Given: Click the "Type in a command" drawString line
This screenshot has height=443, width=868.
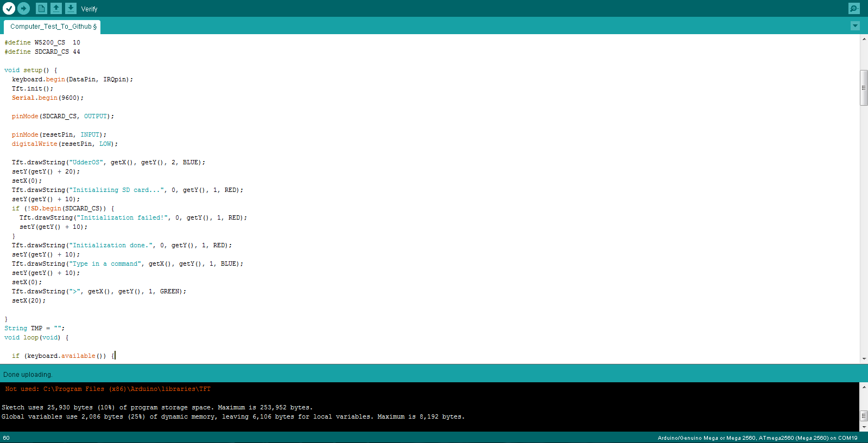Looking at the screenshot, I should 128,264.
